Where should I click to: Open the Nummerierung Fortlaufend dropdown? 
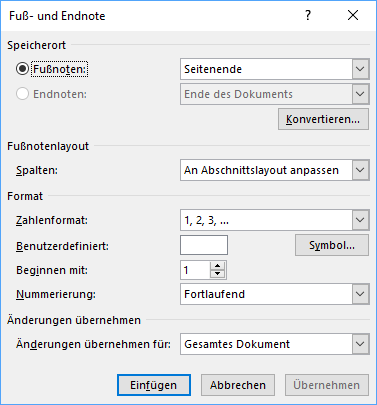(x=275, y=294)
